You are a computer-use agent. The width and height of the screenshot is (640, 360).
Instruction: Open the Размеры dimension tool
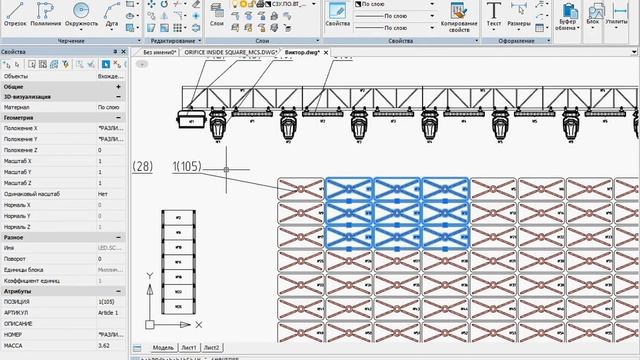coord(518,15)
